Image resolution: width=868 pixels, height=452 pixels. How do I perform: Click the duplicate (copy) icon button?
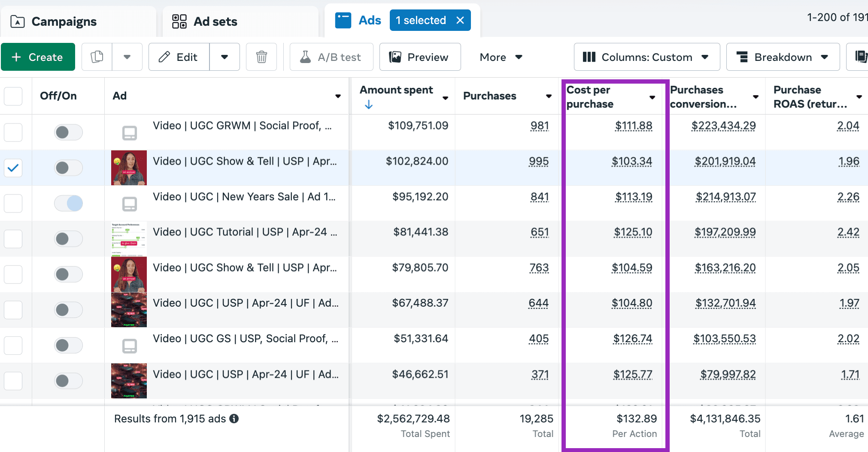pos(97,57)
